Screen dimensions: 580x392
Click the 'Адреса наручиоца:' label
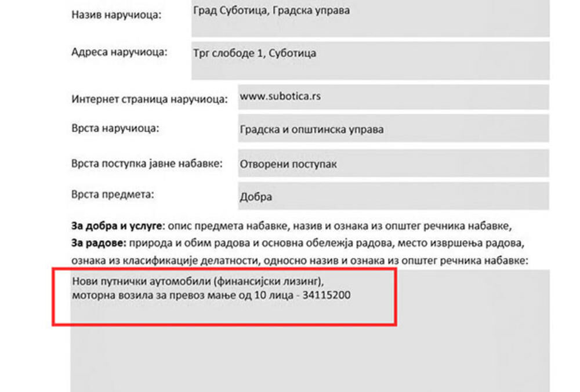(119, 52)
